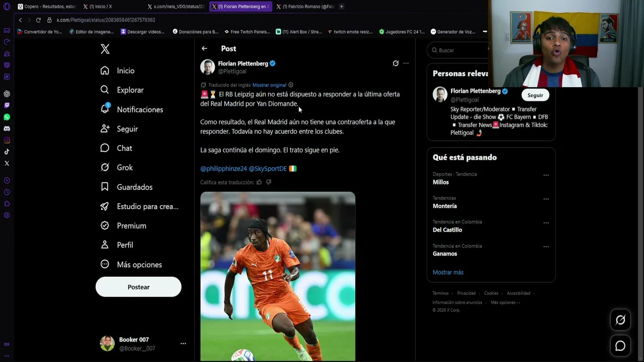
Task: Expand the footer 'Más opciones' menu
Action: click(505, 303)
